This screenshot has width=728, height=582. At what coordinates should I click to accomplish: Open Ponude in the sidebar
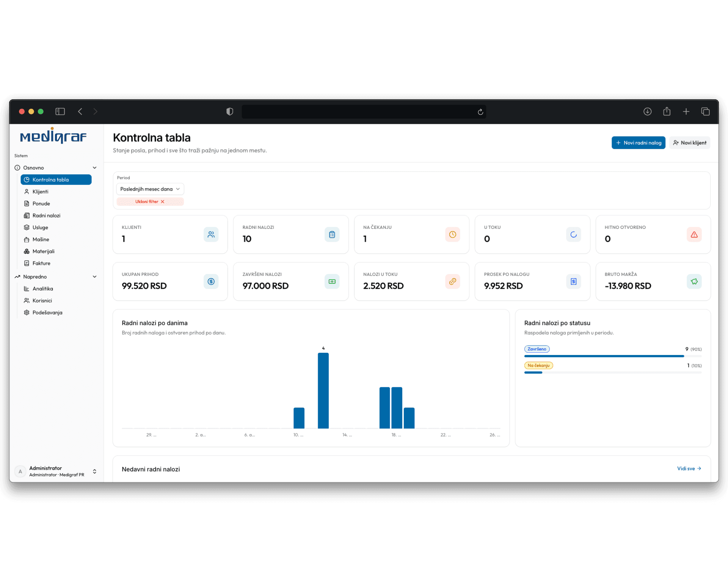56,204
